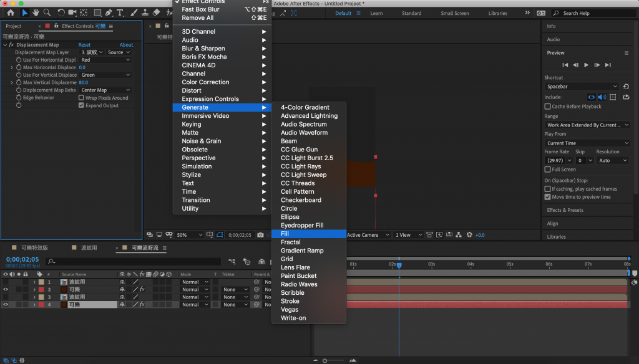The image size is (639, 364).
Task: Enable Full Screen checkbox
Action: pyautogui.click(x=547, y=170)
